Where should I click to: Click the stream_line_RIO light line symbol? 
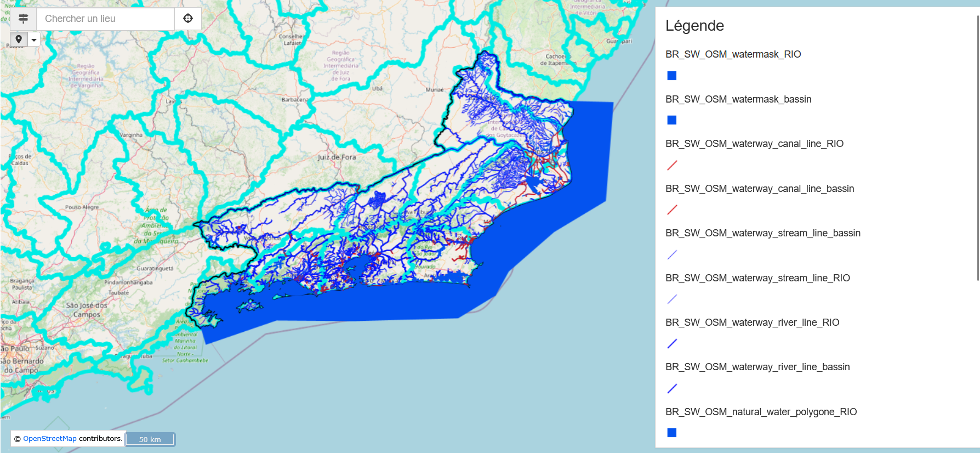[x=672, y=299]
